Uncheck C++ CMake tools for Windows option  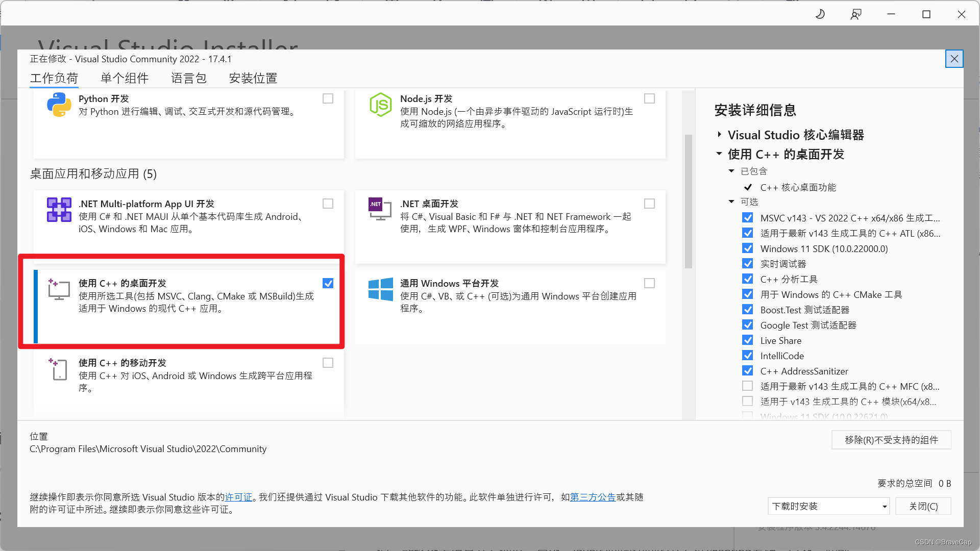[x=748, y=294]
